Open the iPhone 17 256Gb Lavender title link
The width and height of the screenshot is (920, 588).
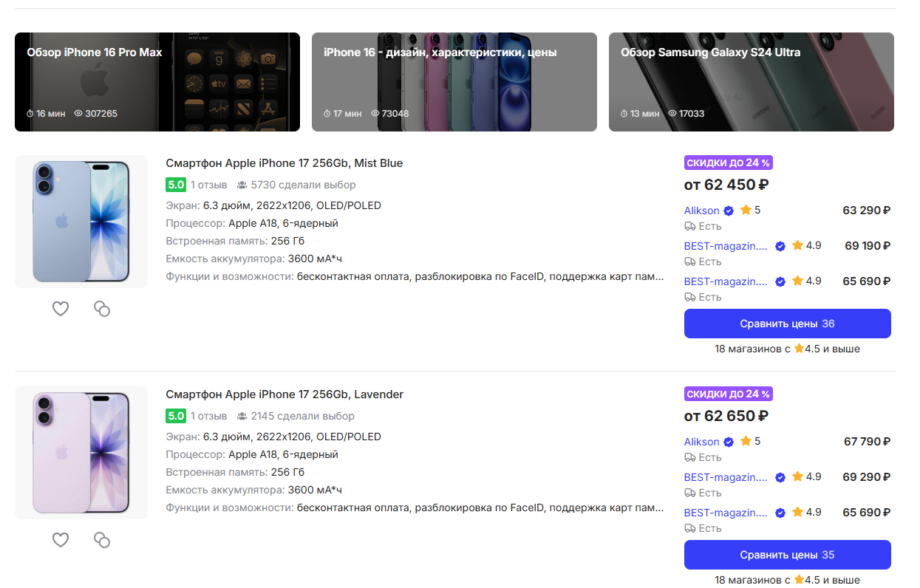(284, 394)
